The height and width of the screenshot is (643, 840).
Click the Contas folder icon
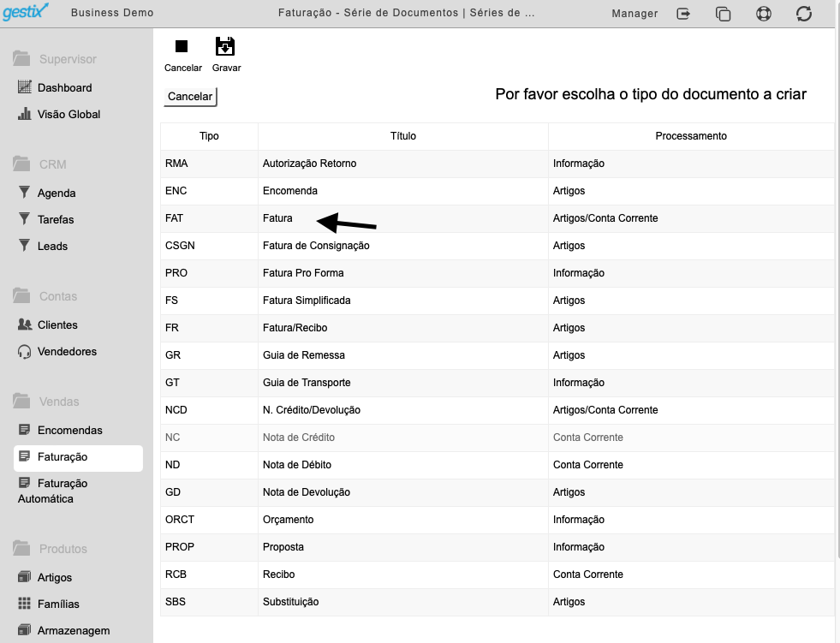click(x=21, y=295)
